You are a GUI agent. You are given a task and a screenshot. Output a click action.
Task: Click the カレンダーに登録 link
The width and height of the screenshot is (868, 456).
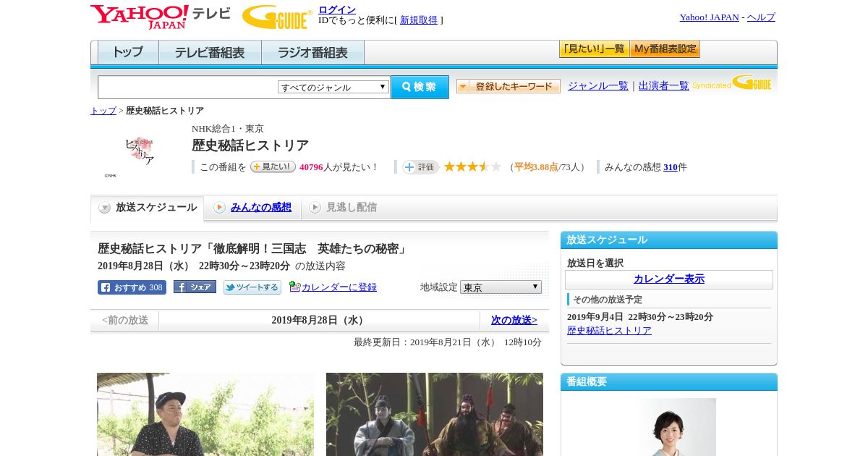339,287
